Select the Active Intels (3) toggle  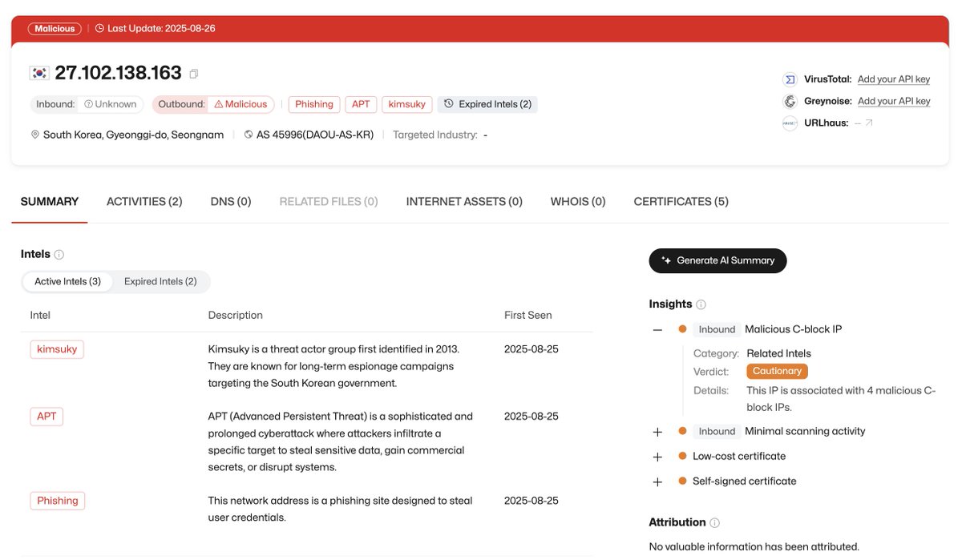[67, 281]
